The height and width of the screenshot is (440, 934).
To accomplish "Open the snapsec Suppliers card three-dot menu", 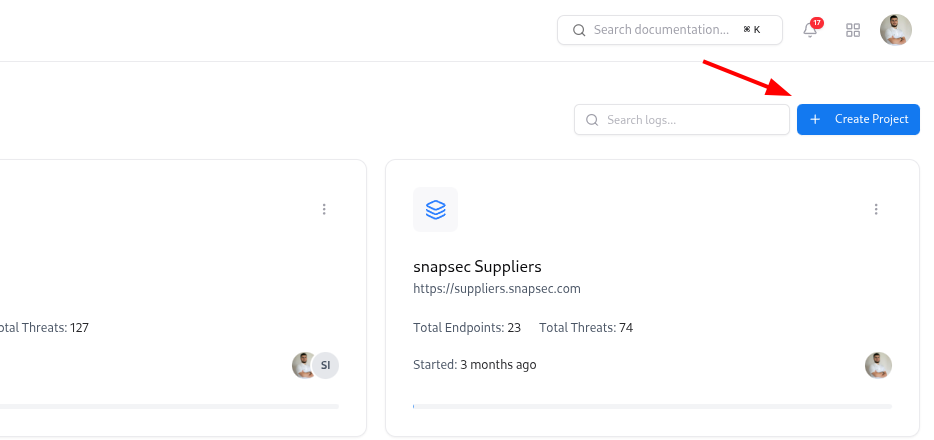I will coord(876,209).
